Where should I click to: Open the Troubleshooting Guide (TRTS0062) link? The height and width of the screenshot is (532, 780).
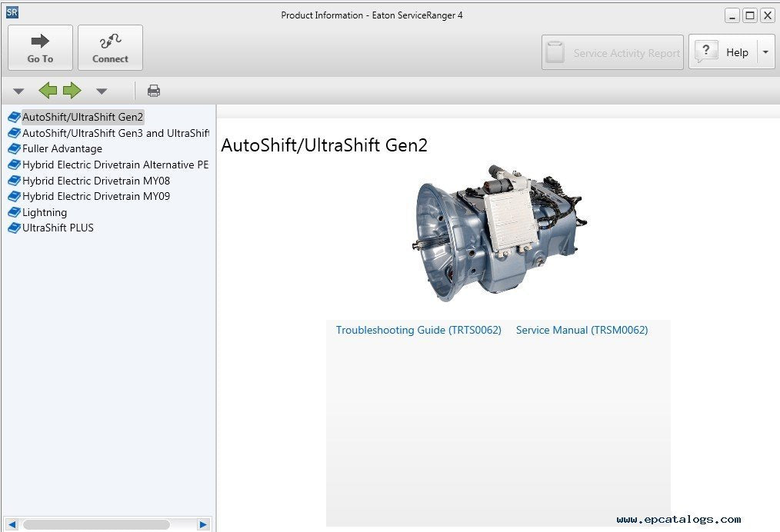[418, 330]
